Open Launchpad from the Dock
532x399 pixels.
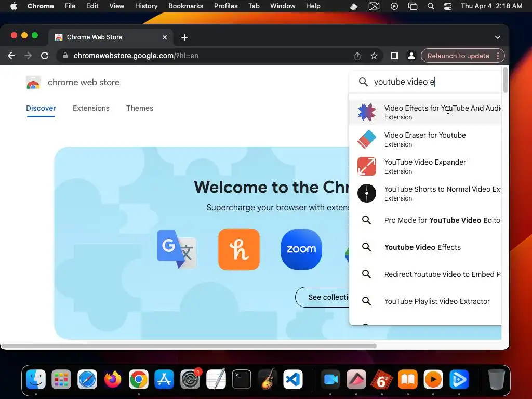point(61,379)
